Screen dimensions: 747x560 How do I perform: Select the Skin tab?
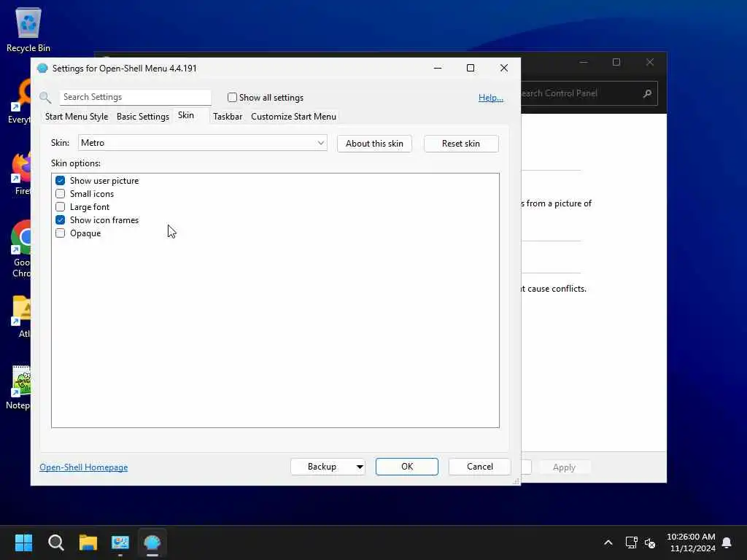[x=186, y=116]
